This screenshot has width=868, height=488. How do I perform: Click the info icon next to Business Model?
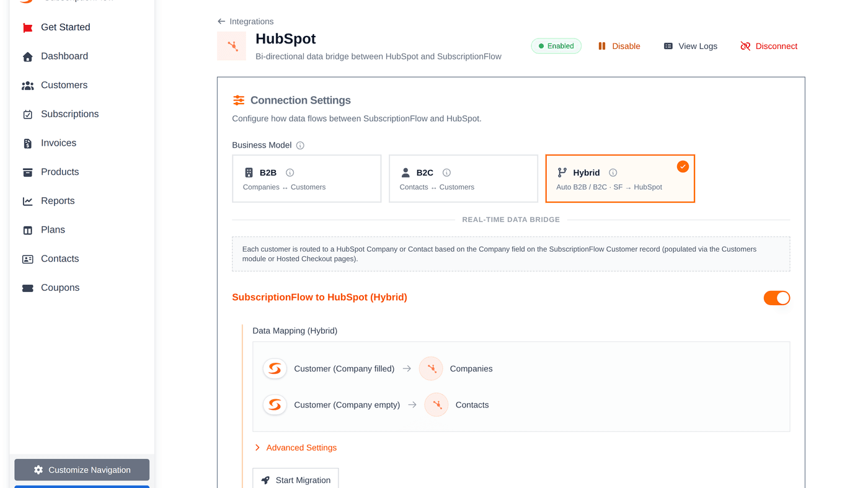coord(300,146)
